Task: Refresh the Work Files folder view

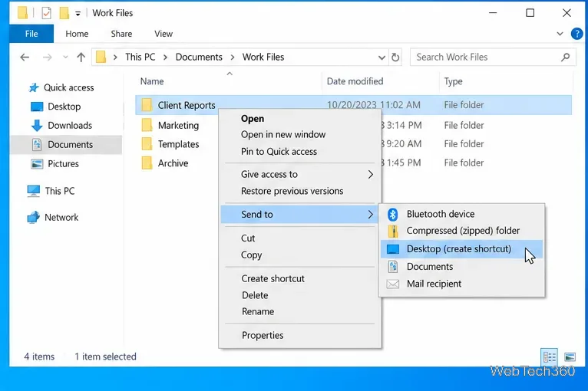Action: [395, 58]
